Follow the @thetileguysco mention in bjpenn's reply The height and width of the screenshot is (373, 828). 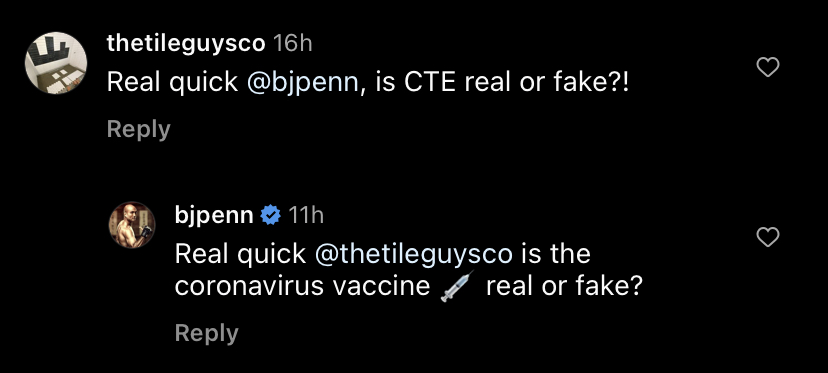coord(413,254)
